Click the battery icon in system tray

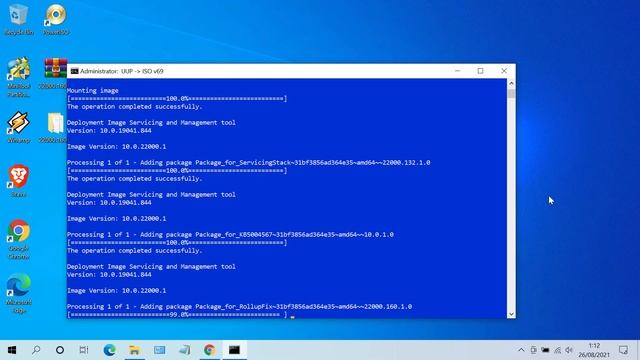click(545, 350)
